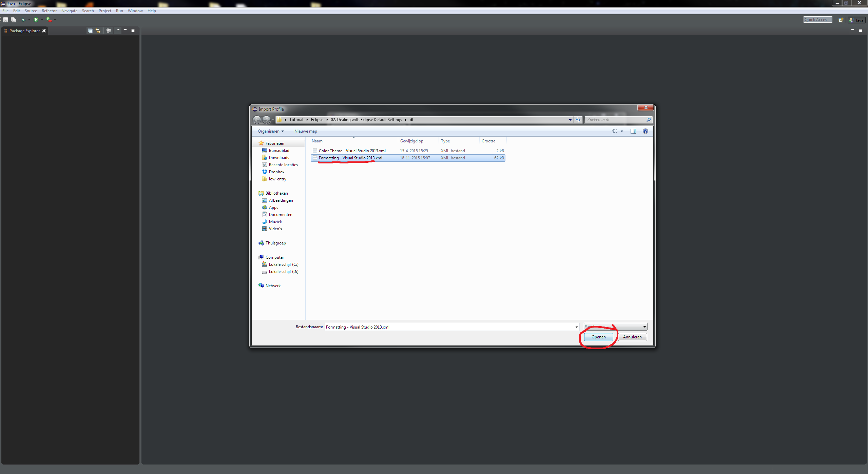Click the green Run toolbar icon
This screenshot has height=474, width=868.
(x=37, y=20)
